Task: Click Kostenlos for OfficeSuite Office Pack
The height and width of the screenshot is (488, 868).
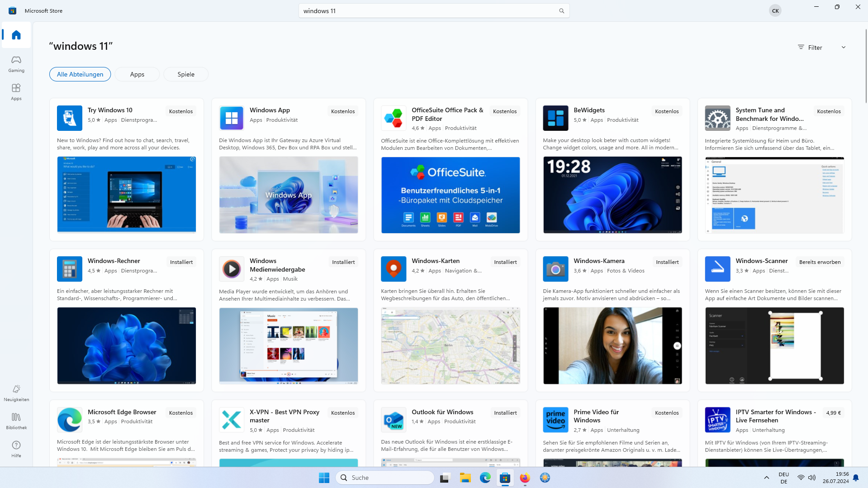Action: pos(505,111)
